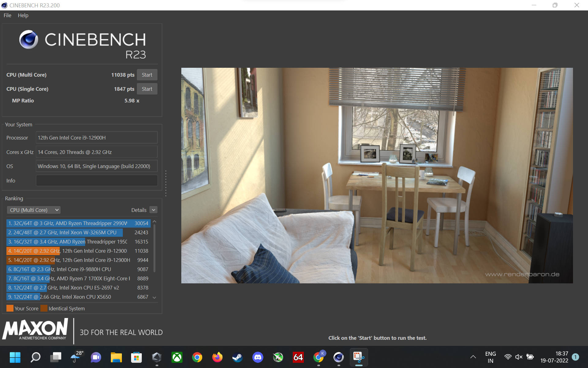Viewport: 588px width, 368px height.
Task: Click the MAXON company logo
Action: pyautogui.click(x=35, y=329)
